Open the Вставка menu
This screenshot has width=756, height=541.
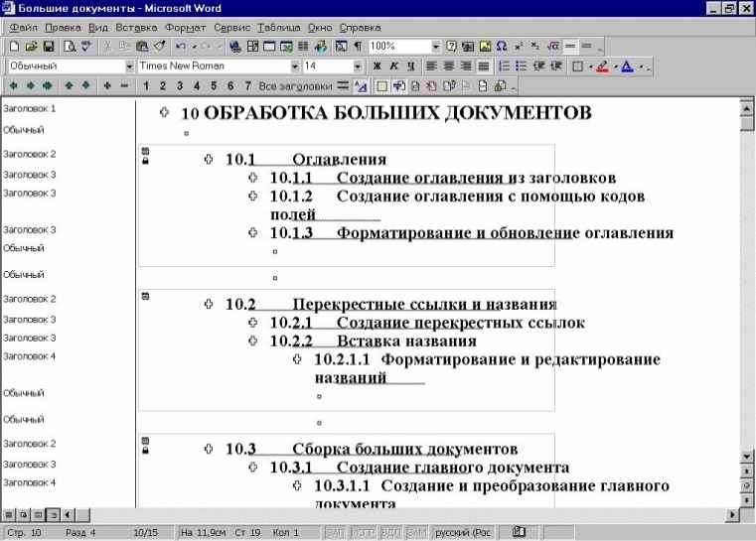click(136, 28)
